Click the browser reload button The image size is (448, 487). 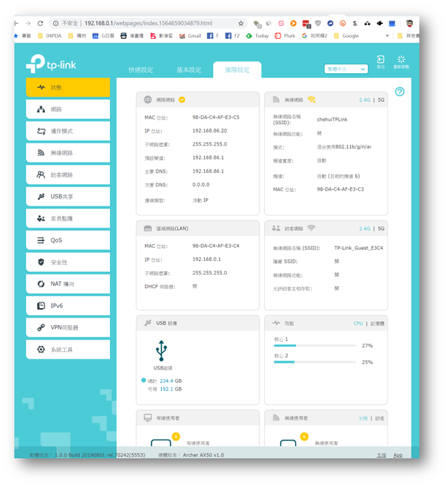click(x=40, y=23)
